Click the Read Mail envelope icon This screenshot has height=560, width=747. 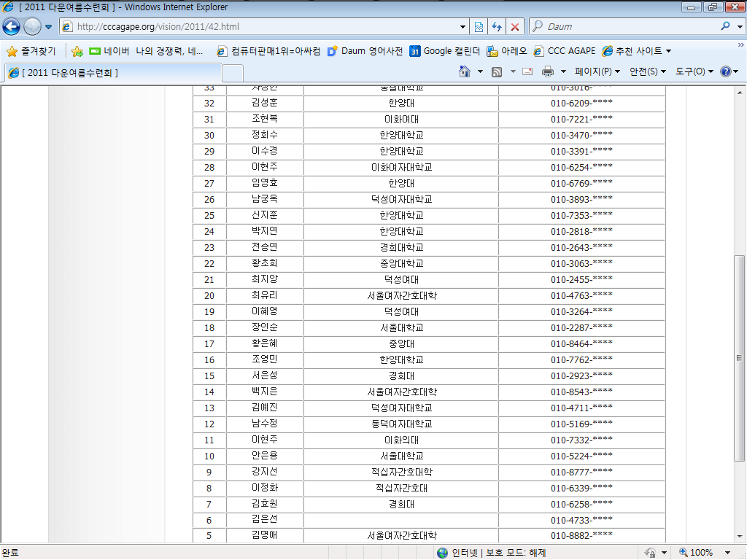[527, 71]
